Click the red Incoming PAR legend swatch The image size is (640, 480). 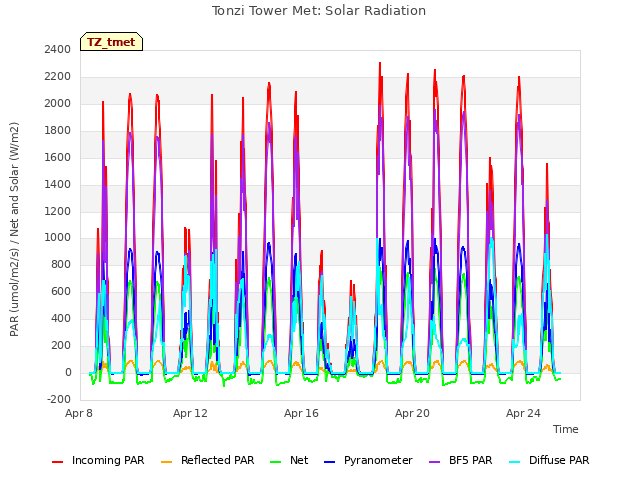(x=58, y=462)
